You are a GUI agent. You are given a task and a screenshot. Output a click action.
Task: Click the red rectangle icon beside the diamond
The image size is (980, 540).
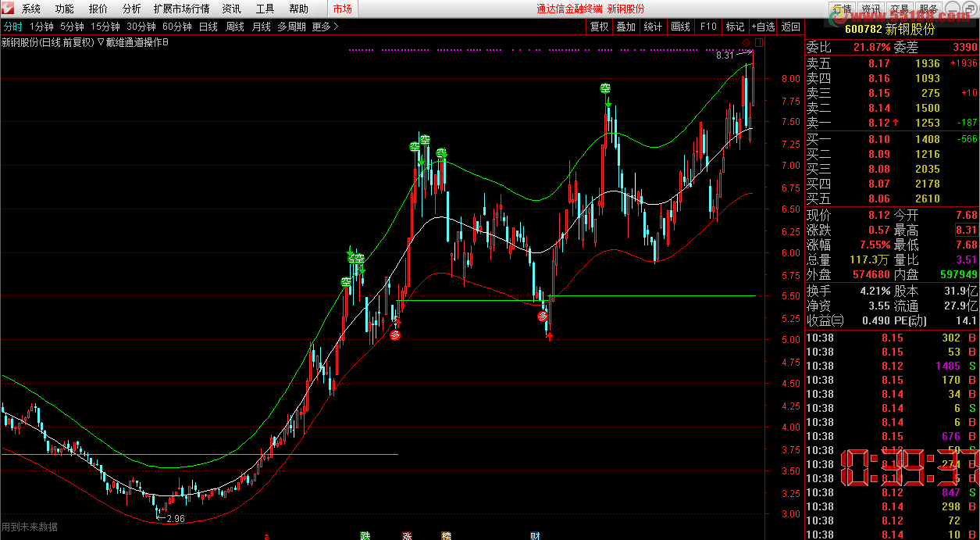click(x=758, y=41)
